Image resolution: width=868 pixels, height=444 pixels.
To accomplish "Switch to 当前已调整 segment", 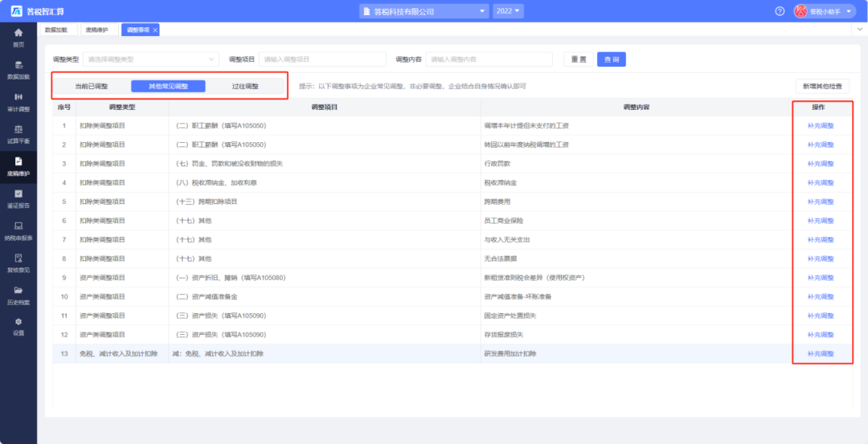I will [x=92, y=86].
